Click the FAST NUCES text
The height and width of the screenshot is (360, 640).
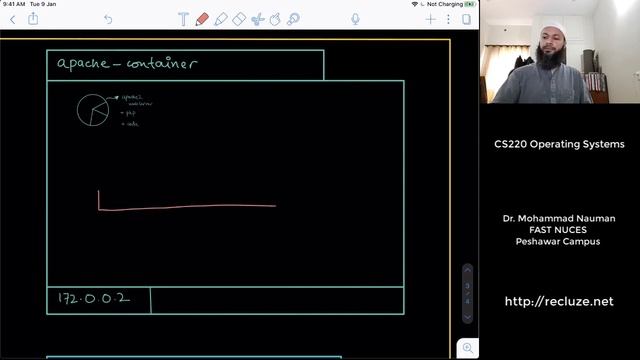pos(558,230)
